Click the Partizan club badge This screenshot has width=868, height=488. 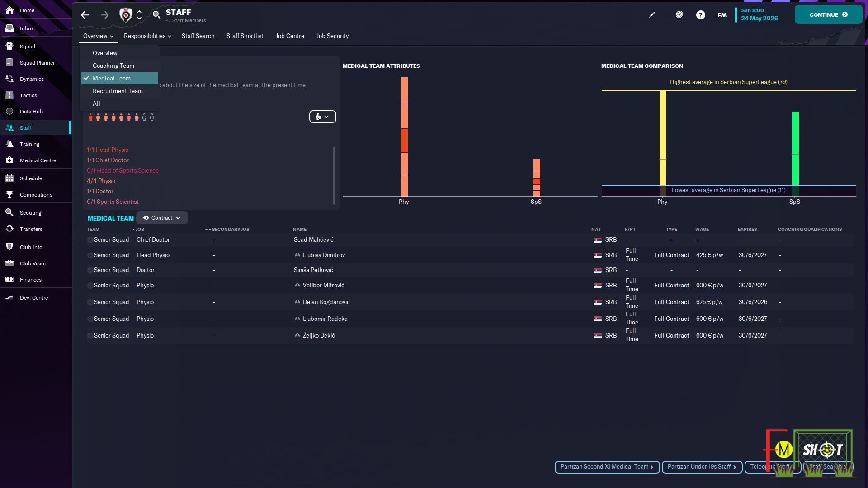[x=126, y=15]
